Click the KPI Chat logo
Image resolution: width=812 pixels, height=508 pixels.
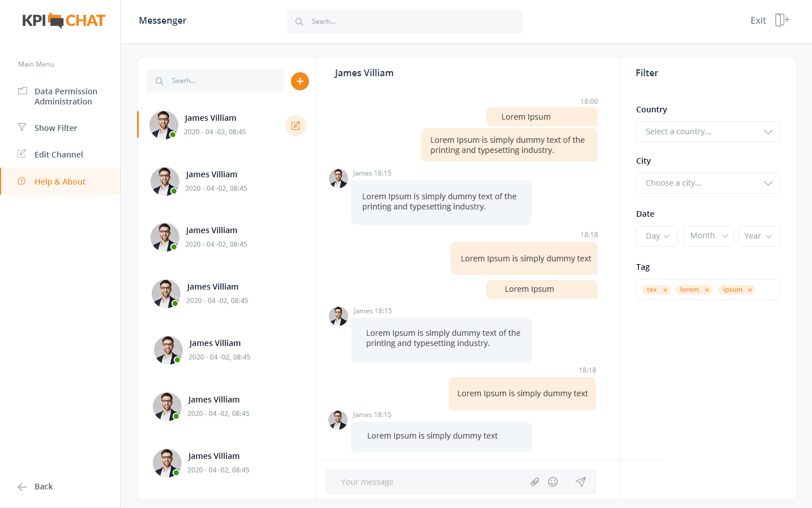(64, 20)
